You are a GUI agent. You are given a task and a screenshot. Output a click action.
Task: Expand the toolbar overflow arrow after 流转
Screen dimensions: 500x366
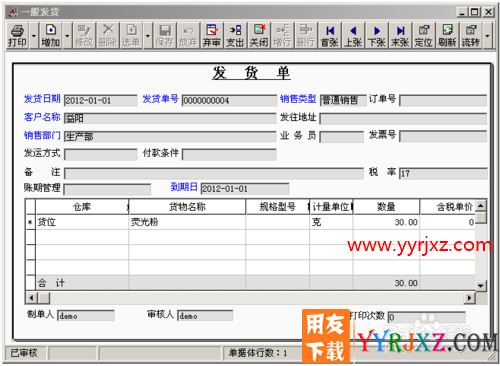pyautogui.click(x=487, y=36)
